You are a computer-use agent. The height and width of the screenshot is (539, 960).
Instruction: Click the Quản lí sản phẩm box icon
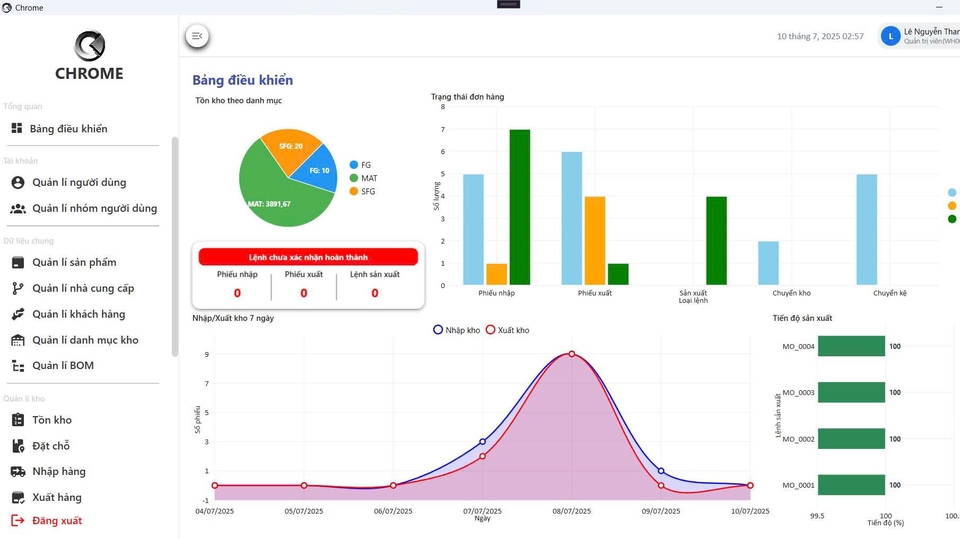point(17,262)
